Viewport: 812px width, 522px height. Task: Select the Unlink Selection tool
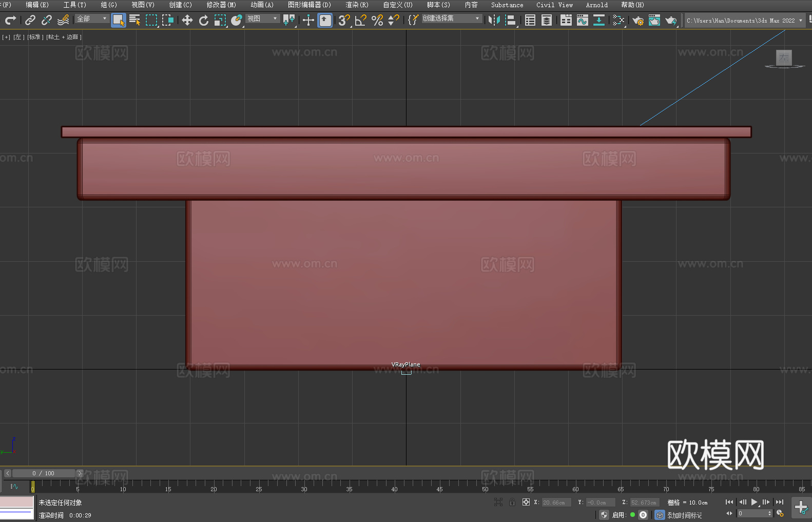click(47, 20)
